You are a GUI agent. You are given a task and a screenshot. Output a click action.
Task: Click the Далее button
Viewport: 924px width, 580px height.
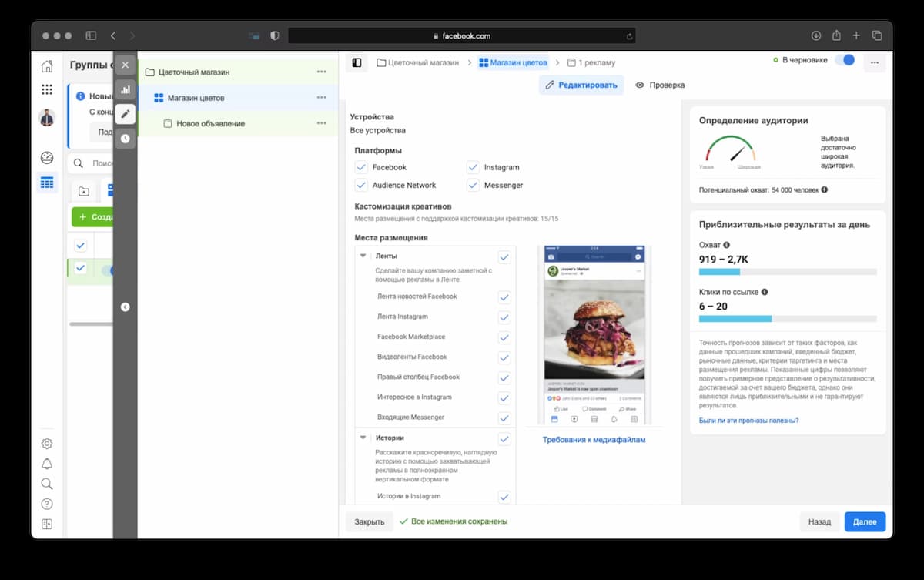(865, 521)
